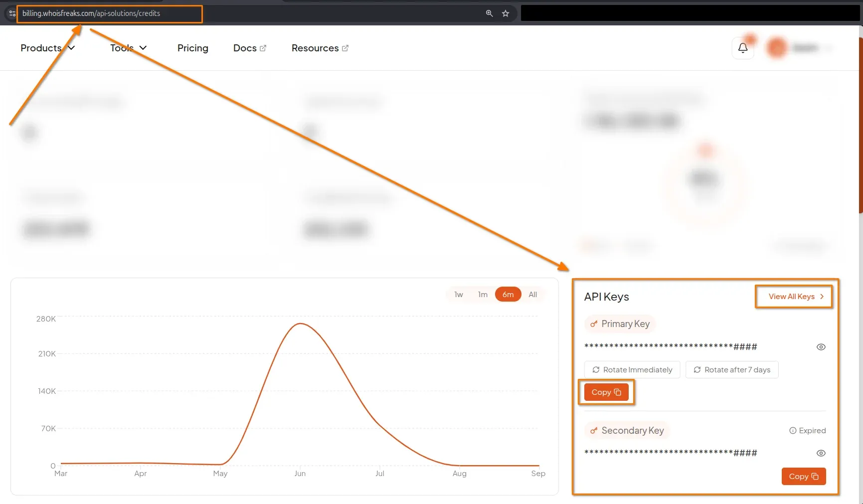The height and width of the screenshot is (504, 863).
Task: Copy the Primary Key
Action: click(x=606, y=392)
